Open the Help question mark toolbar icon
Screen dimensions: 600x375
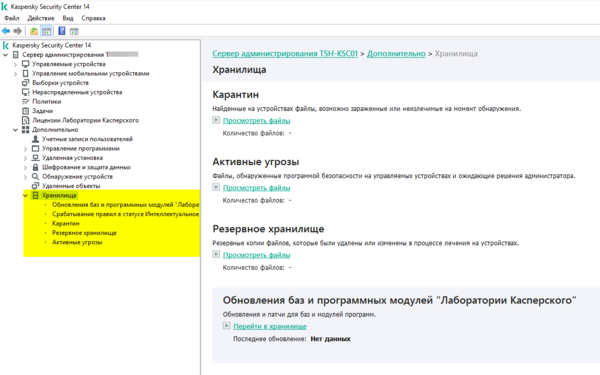coord(62,31)
